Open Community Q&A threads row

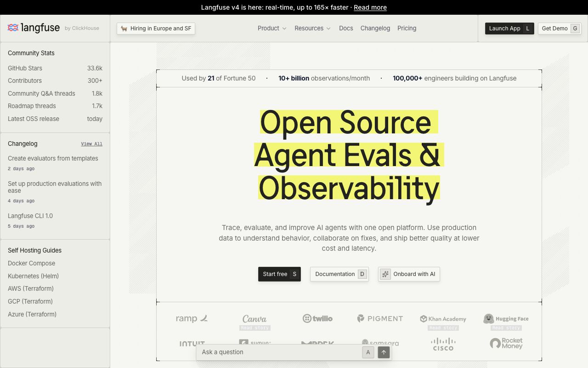click(55, 93)
